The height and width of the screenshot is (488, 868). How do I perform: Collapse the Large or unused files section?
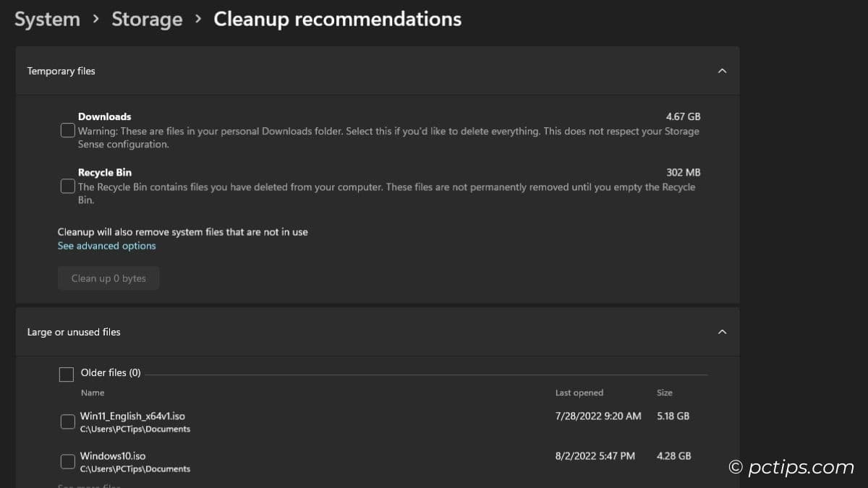(x=721, y=331)
